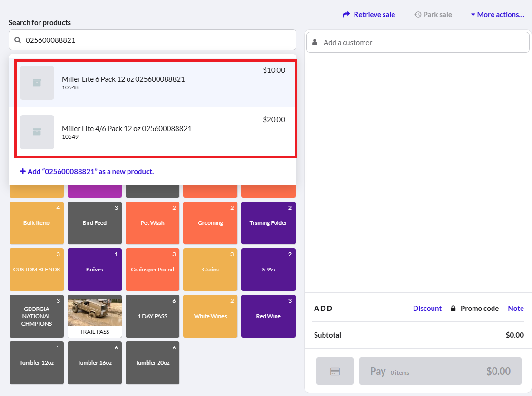Click the placeholder image for Miller Lite 6 Pack

(37, 83)
